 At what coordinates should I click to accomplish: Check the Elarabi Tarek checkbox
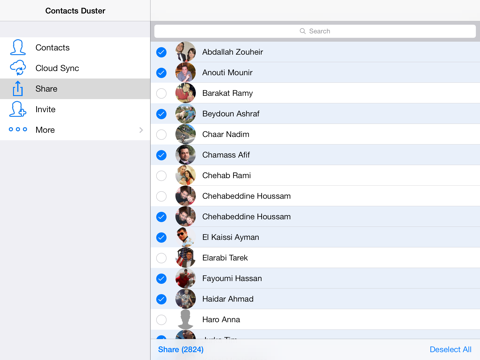(x=161, y=258)
